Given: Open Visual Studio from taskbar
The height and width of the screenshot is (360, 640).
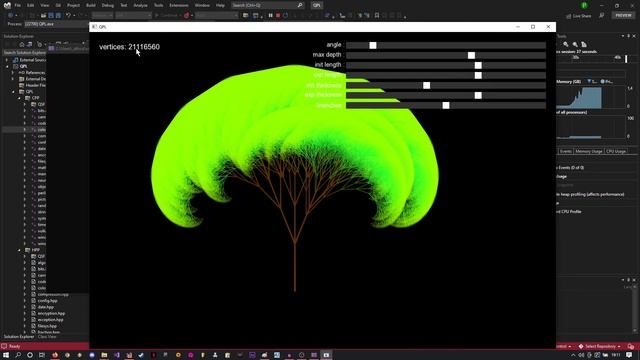Looking at the screenshot, I should [x=117, y=355].
